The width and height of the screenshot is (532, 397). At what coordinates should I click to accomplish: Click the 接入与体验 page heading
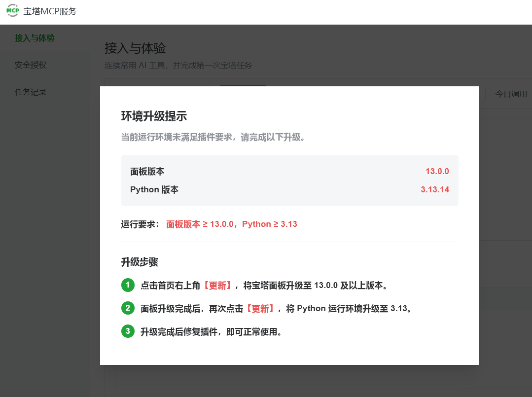[x=135, y=48]
